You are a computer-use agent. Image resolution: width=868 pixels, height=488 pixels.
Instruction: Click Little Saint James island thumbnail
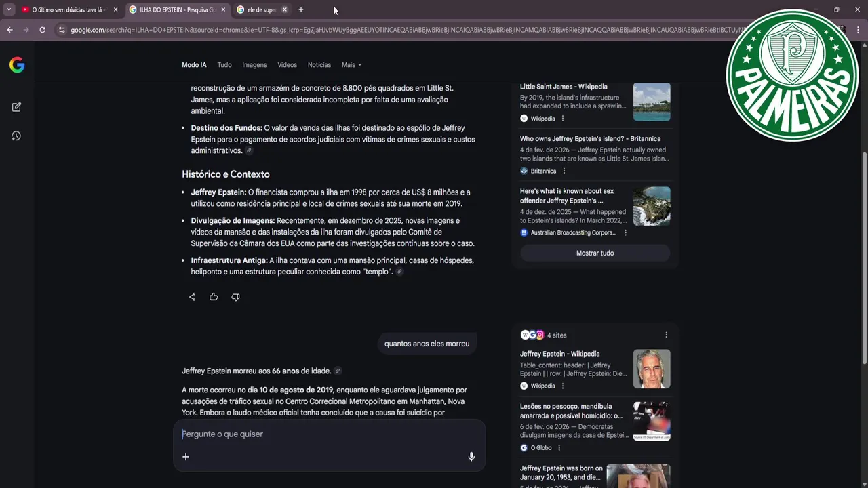[x=652, y=102]
